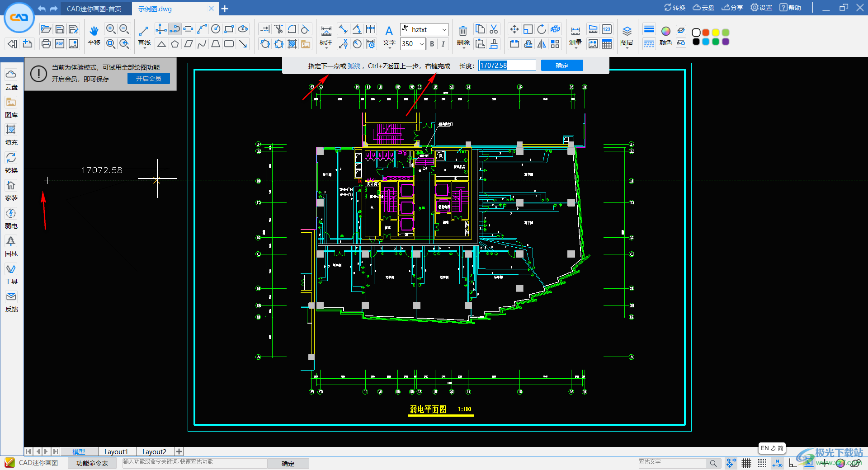This screenshot has height=470, width=868.
Task: Expand the 图层 dropdown arrow
Action: pyautogui.click(x=627, y=47)
